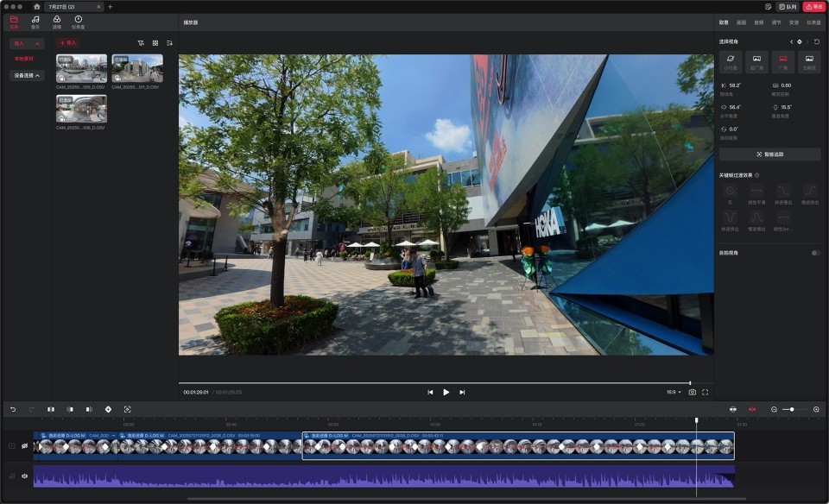Screen dimensions: 829x504
Task: Mute the audio track on the timeline
Action: 24,476
